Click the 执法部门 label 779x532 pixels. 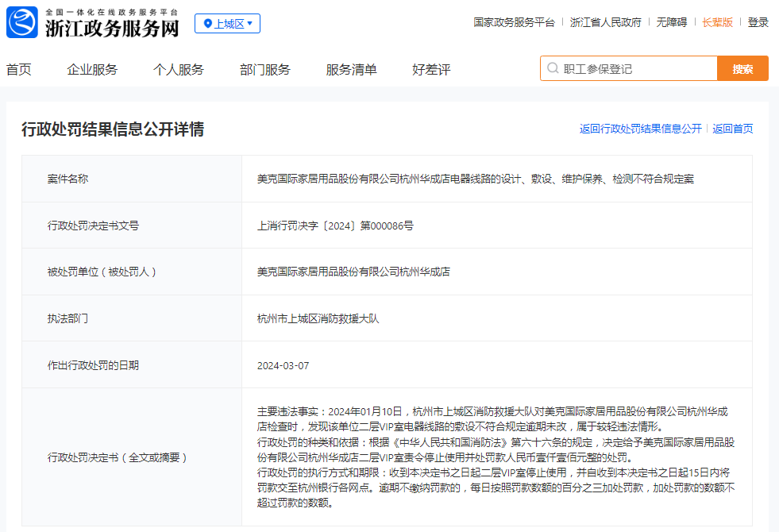pos(67,318)
